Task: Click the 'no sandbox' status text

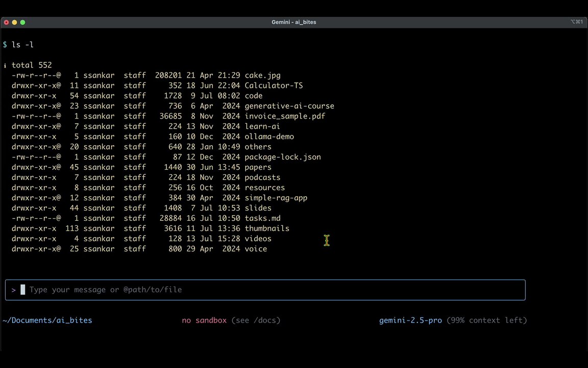Action: point(204,320)
